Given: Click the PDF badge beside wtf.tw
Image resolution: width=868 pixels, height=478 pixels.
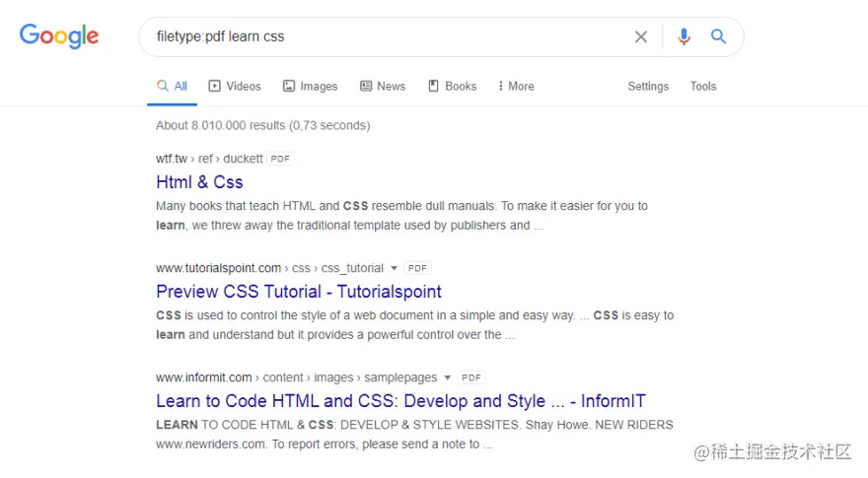Looking at the screenshot, I should coord(281,159).
